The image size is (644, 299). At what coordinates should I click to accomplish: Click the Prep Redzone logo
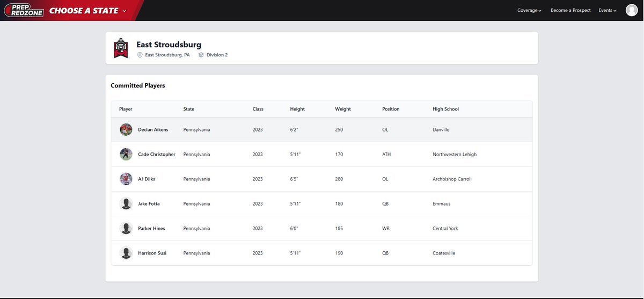click(x=24, y=10)
